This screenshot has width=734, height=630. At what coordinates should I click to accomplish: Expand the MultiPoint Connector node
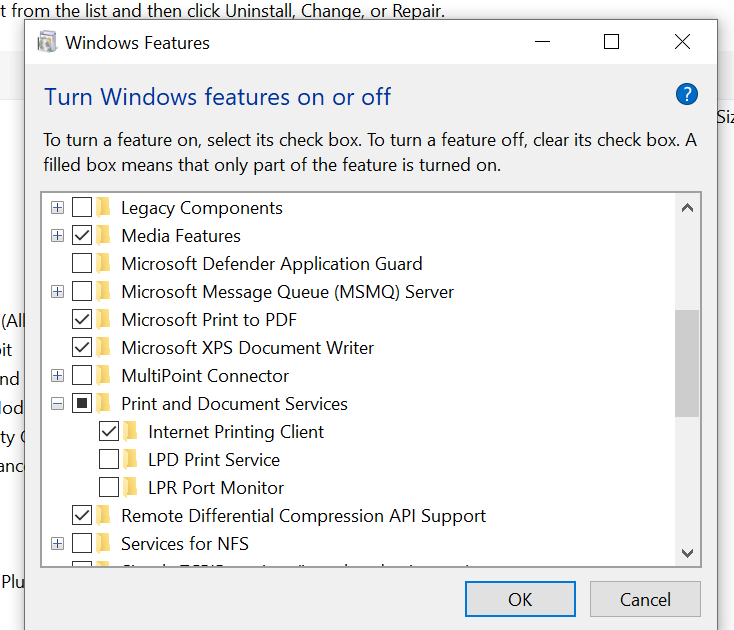[x=58, y=376]
